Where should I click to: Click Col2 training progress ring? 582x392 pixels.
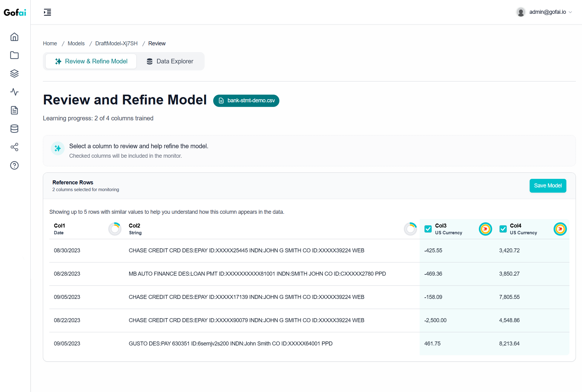(410, 229)
